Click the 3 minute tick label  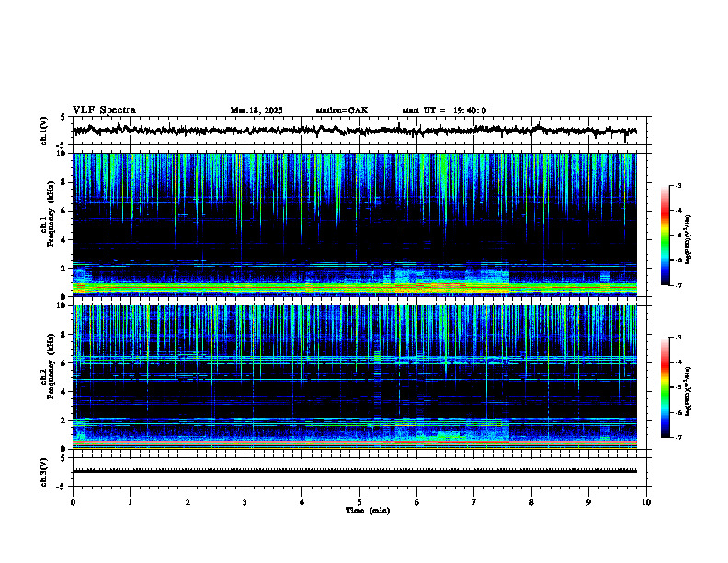(245, 502)
